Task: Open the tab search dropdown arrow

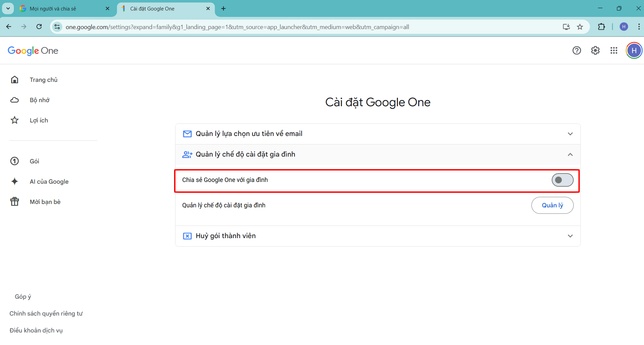Action: tap(8, 8)
